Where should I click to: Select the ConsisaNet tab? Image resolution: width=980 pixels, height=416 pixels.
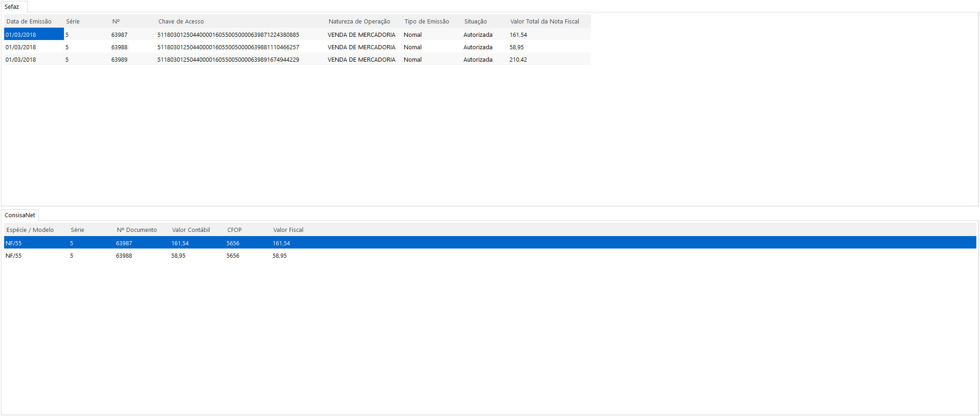tap(20, 215)
